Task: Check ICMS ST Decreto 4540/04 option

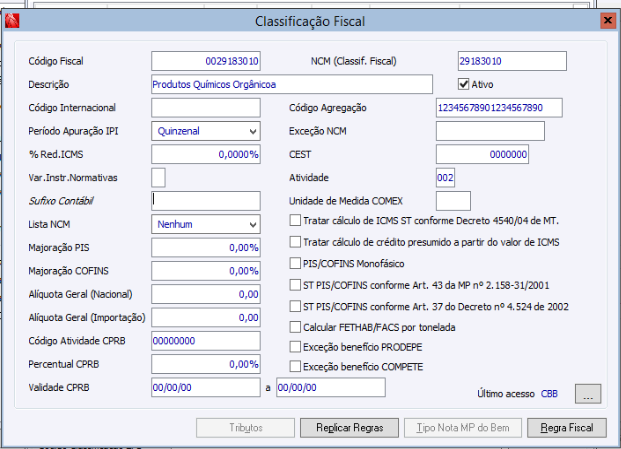Action: (x=295, y=221)
